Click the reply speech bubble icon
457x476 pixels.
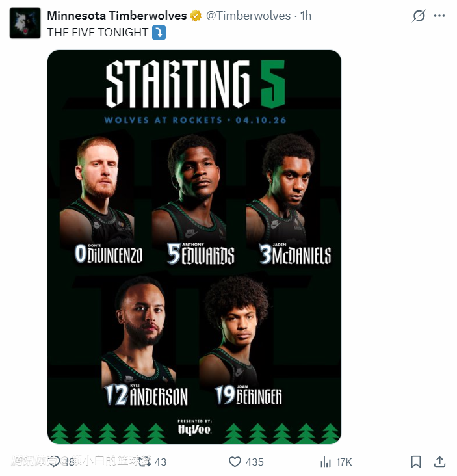point(55,462)
